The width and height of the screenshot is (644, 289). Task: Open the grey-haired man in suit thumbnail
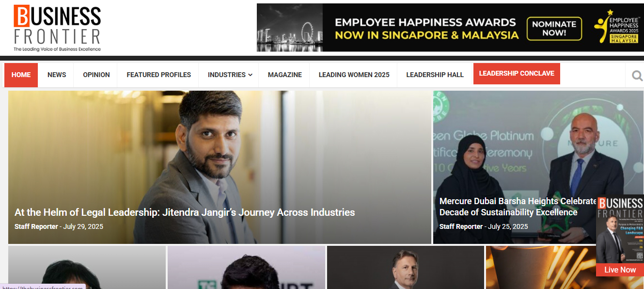pyautogui.click(x=406, y=267)
